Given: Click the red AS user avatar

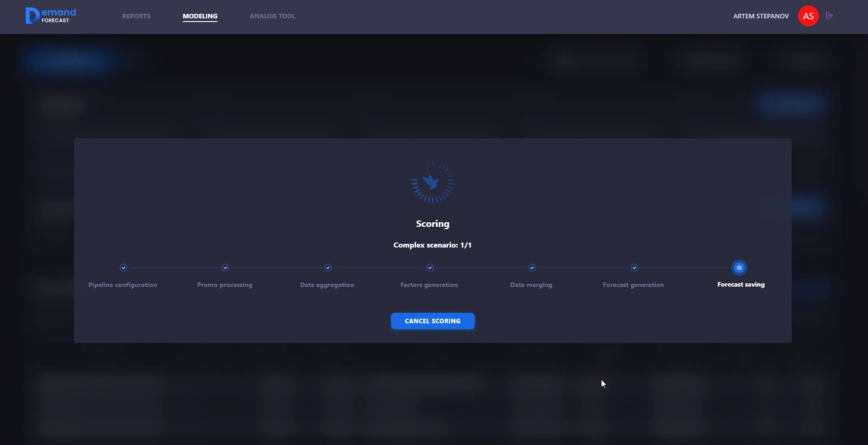Looking at the screenshot, I should point(808,16).
